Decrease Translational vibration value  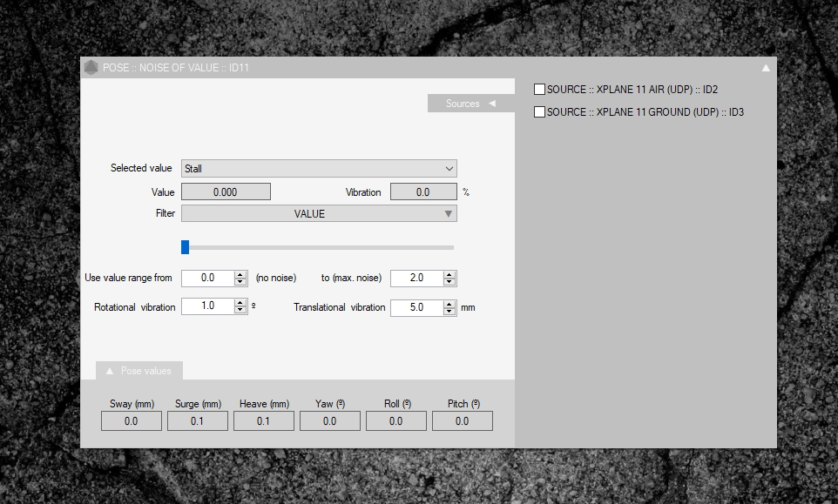point(449,311)
